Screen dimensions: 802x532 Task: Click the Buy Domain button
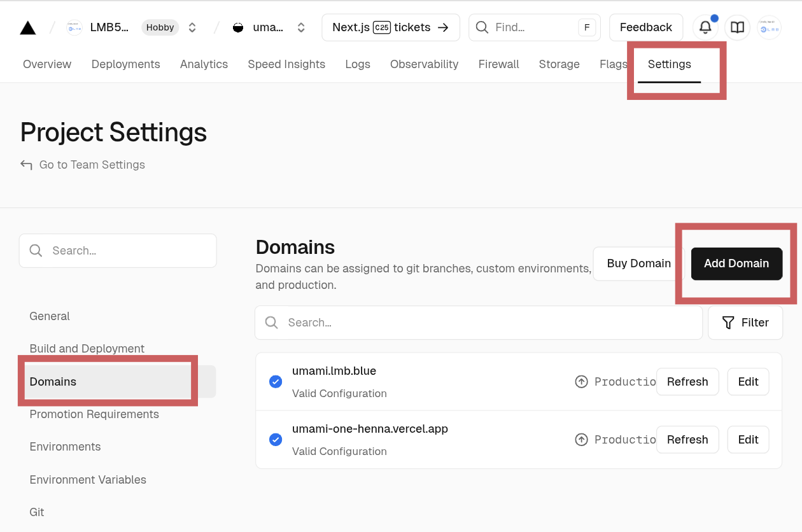pyautogui.click(x=638, y=263)
